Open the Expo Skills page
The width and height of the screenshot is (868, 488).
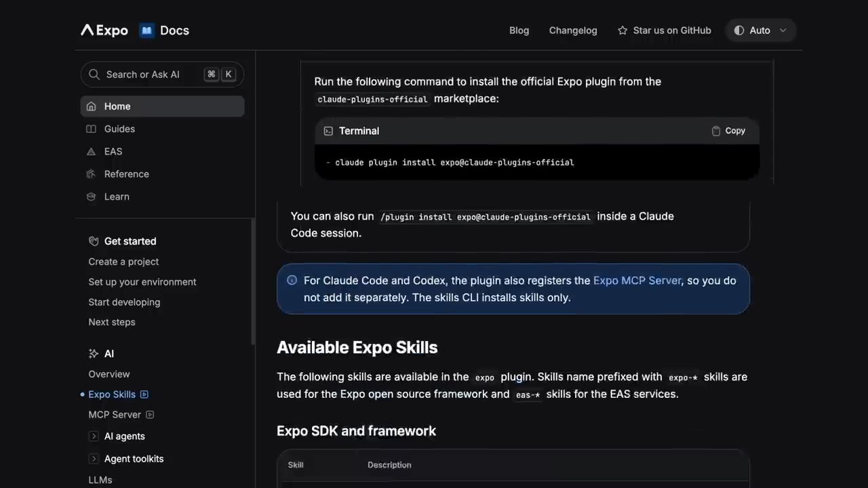(112, 394)
